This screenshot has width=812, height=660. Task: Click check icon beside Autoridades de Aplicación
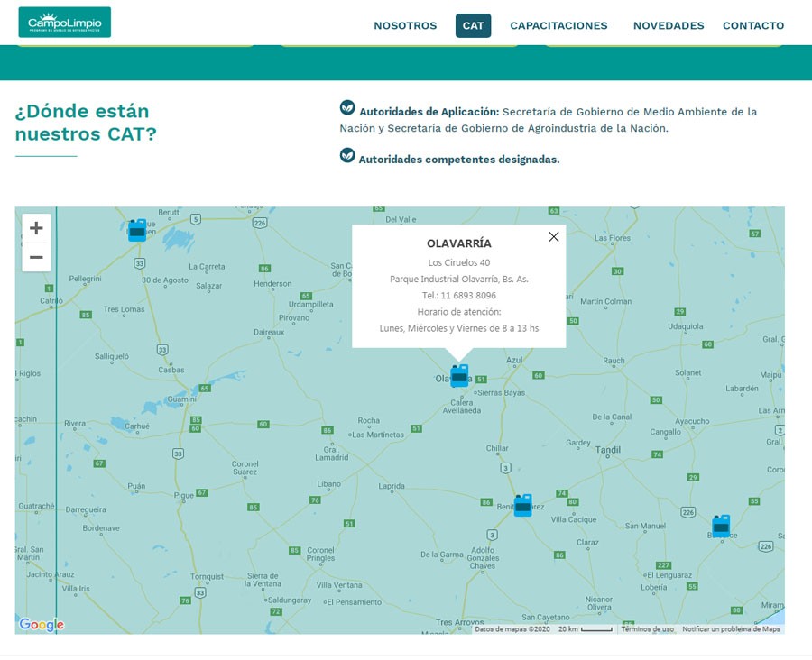(347, 108)
